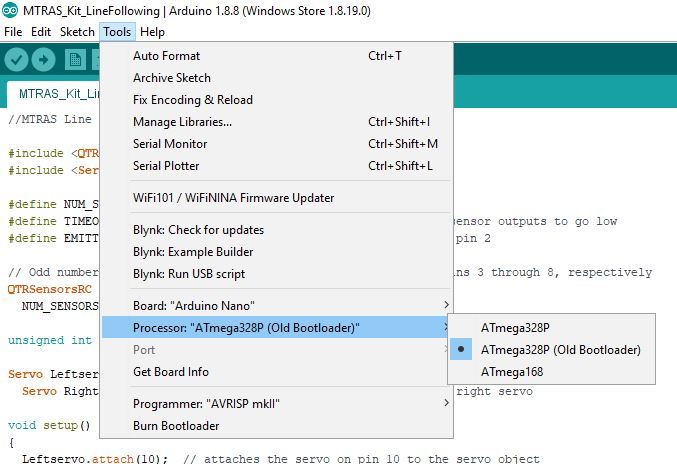Click the "3 through 8, respectively" comment
The image size is (677, 464).
tap(565, 272)
